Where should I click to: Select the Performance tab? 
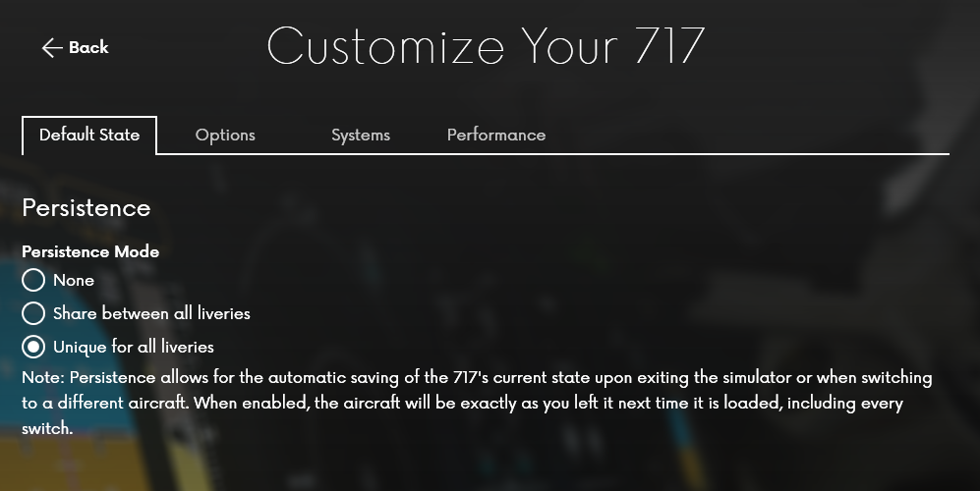point(496,135)
